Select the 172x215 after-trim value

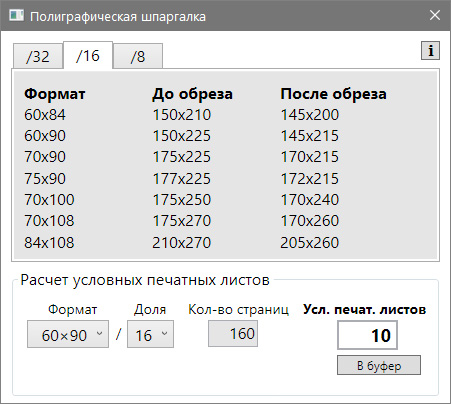pos(310,179)
